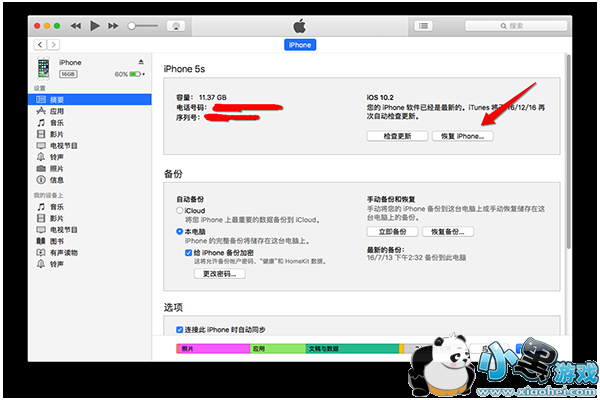
Task: Go back with the left chevron
Action: [40, 45]
